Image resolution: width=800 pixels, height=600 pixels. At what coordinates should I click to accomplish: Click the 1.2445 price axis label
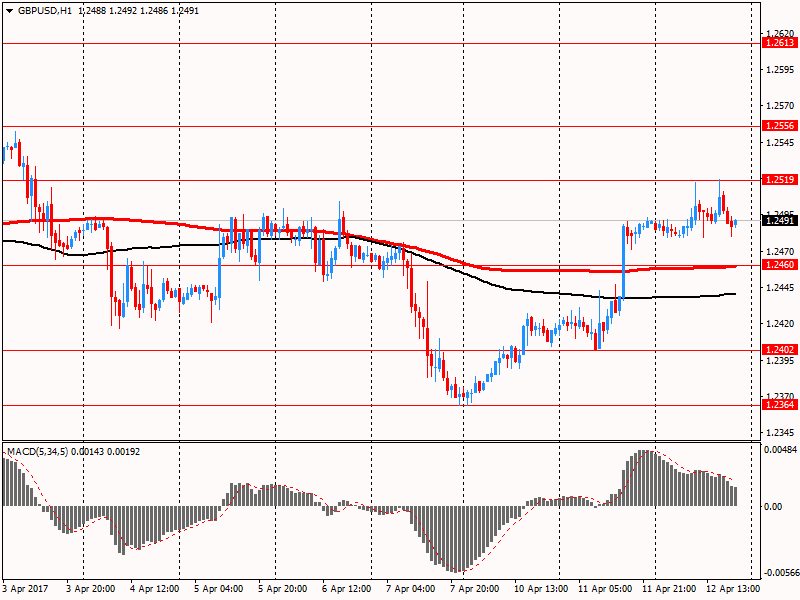(780, 288)
